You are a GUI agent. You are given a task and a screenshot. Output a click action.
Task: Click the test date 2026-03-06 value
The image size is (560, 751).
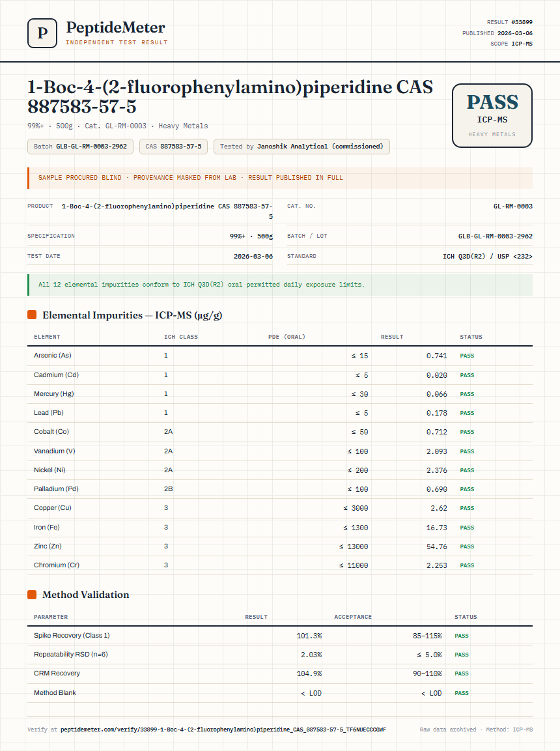pos(253,256)
